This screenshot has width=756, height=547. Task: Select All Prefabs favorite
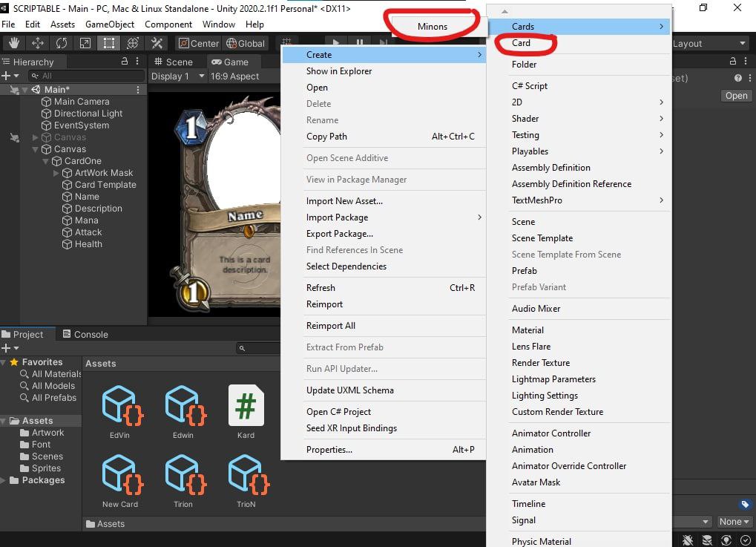[x=48, y=398]
